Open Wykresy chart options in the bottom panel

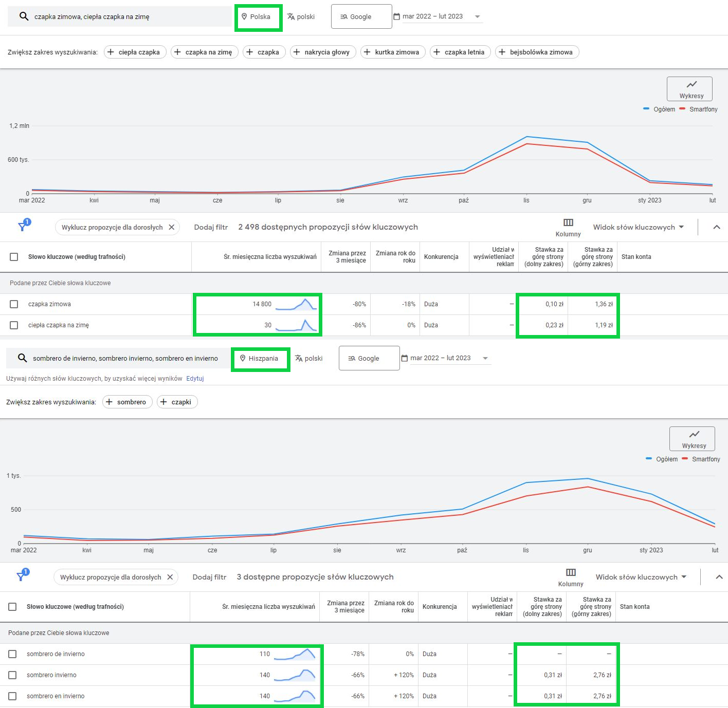click(692, 439)
